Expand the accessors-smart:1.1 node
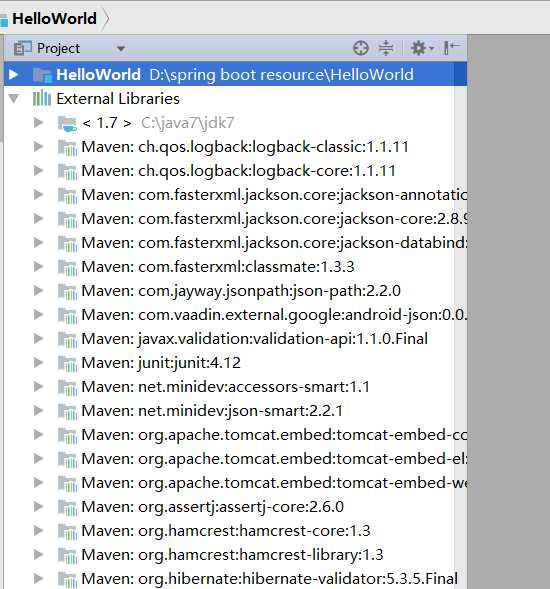 (x=38, y=387)
